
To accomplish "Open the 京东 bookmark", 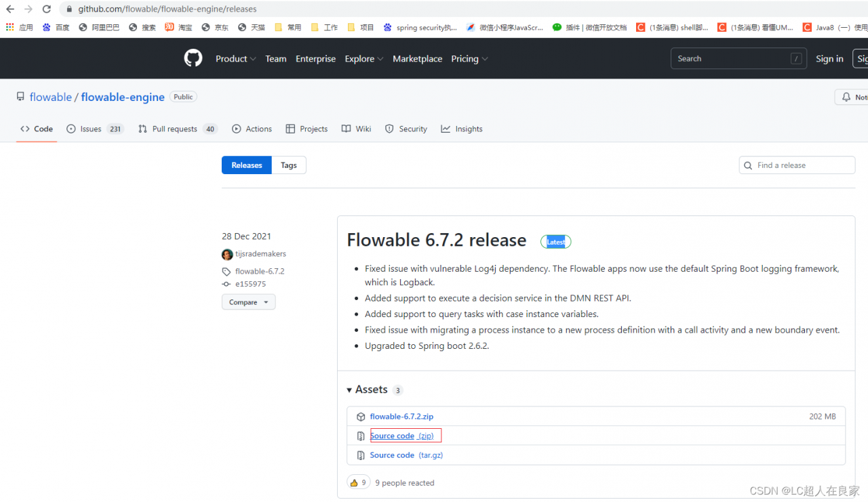I will 215,27.
